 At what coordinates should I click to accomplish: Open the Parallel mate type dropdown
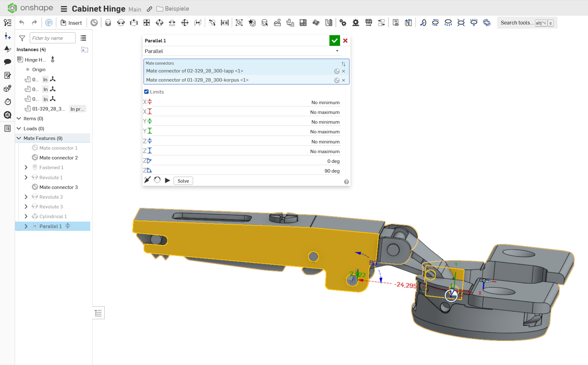[x=337, y=51]
